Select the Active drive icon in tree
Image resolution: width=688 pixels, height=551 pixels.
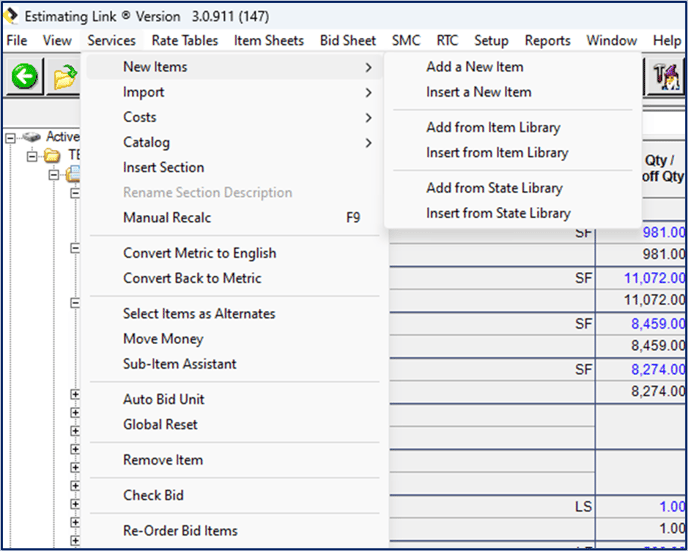point(32,137)
